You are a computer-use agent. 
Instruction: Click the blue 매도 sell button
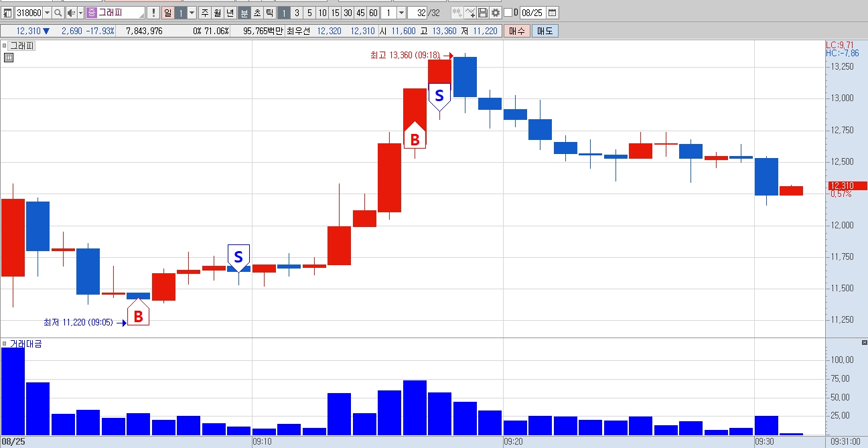coord(545,31)
